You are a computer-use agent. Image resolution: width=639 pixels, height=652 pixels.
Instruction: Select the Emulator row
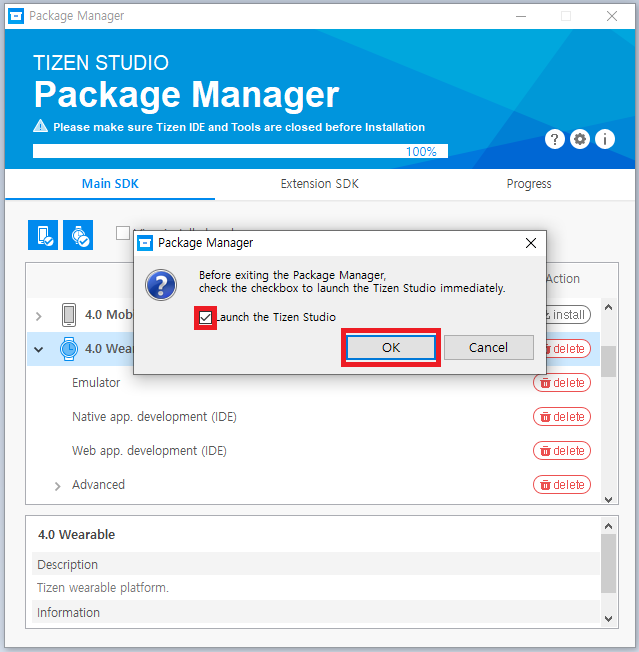(313, 383)
